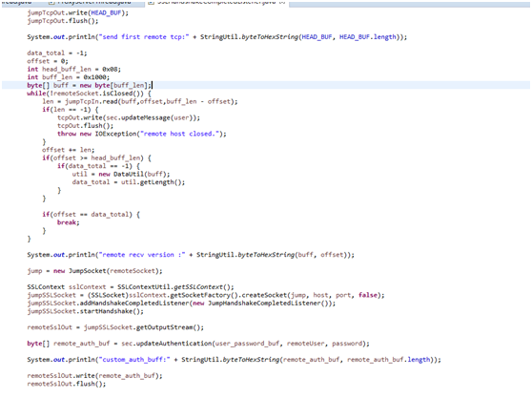Click the 'tcpOut.flush();' line
532x398 pixels.
tap(85, 126)
